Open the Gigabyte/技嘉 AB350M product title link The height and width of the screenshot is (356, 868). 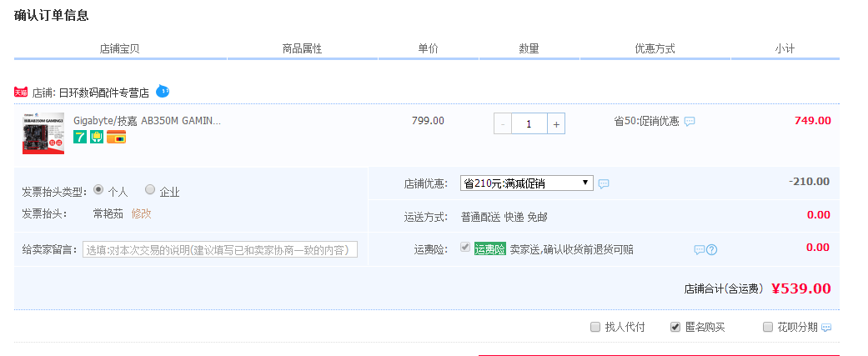tap(148, 121)
